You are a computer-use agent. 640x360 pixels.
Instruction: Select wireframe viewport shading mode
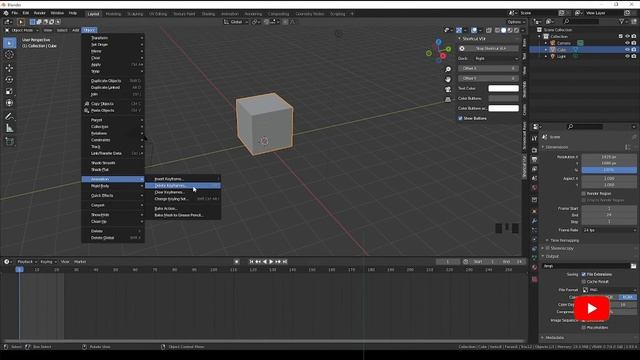497,30
